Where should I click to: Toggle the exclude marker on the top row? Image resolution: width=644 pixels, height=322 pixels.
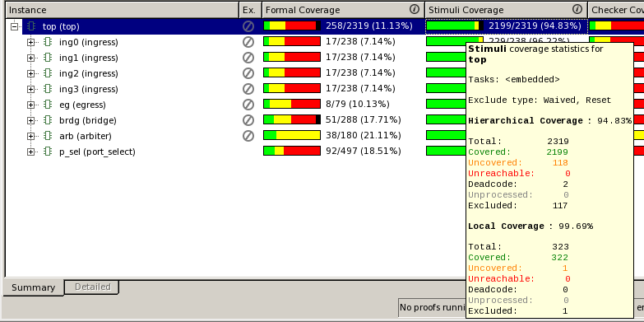click(x=248, y=26)
